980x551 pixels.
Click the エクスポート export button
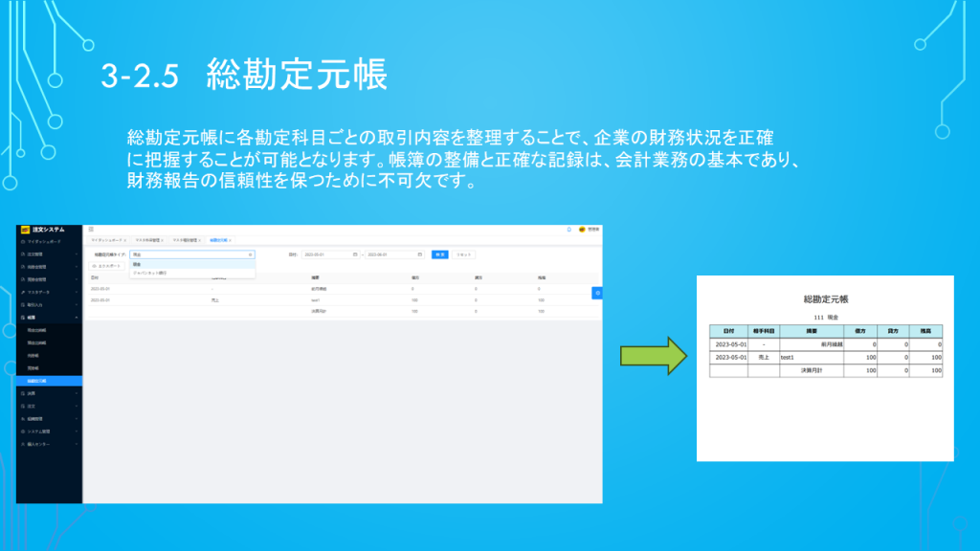[106, 266]
